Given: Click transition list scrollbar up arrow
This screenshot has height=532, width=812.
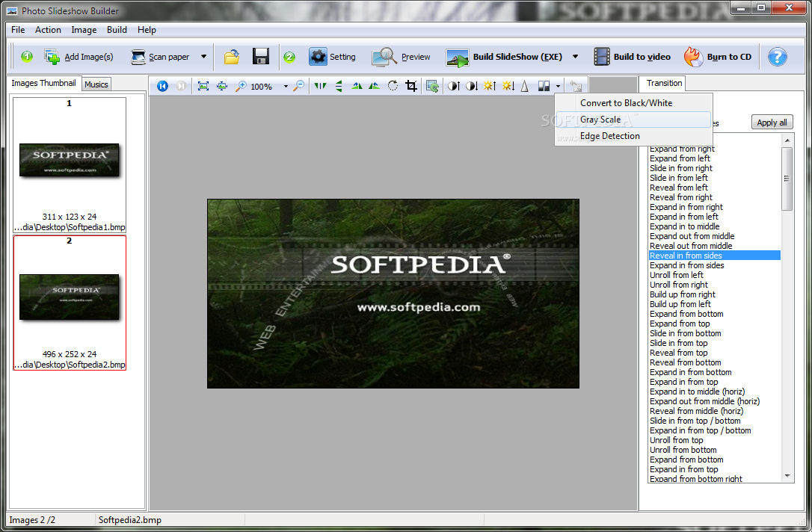Looking at the screenshot, I should click(x=787, y=140).
